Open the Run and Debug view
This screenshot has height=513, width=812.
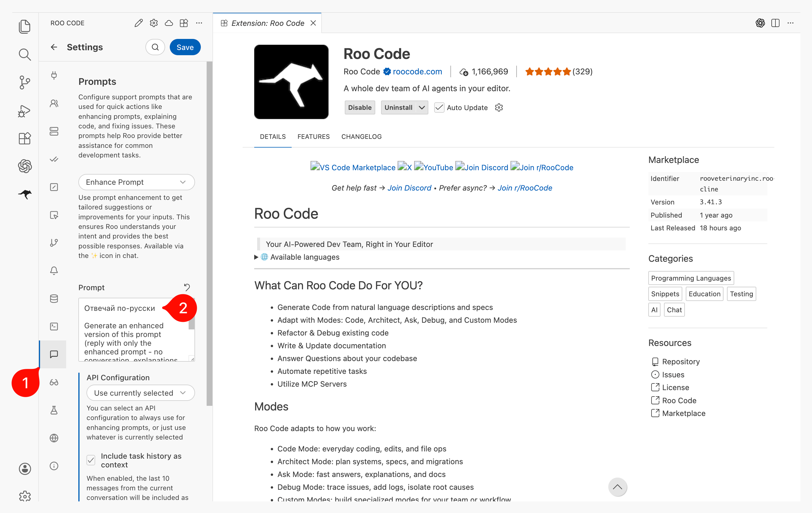pyautogui.click(x=25, y=111)
